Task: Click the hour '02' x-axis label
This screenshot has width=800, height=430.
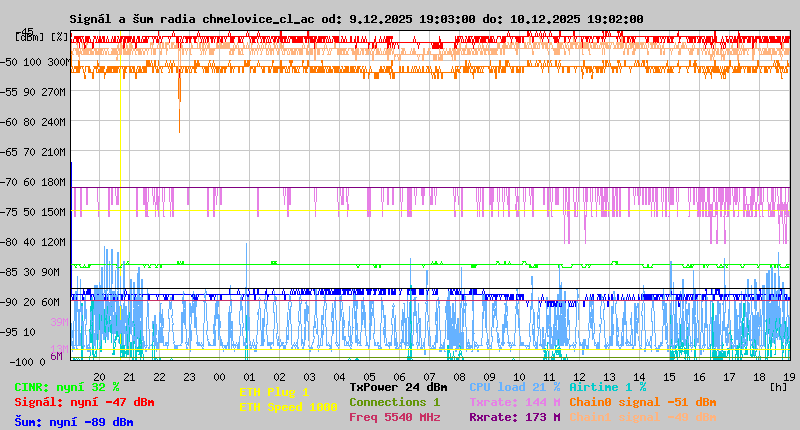Action: pos(280,377)
